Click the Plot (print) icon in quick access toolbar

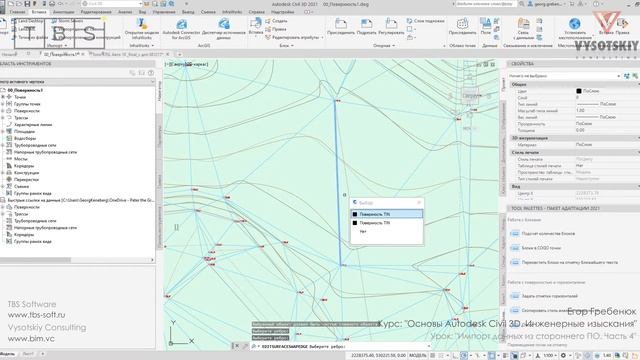[x=52, y=4]
